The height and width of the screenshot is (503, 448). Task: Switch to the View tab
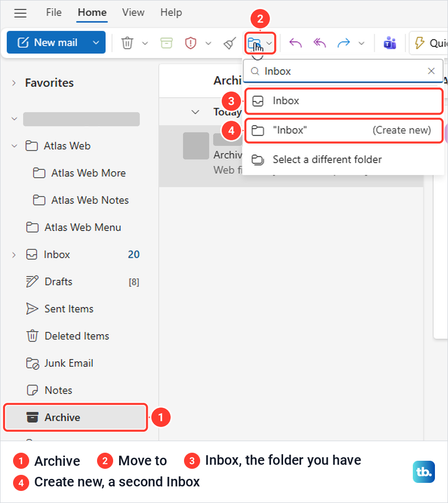[133, 13]
